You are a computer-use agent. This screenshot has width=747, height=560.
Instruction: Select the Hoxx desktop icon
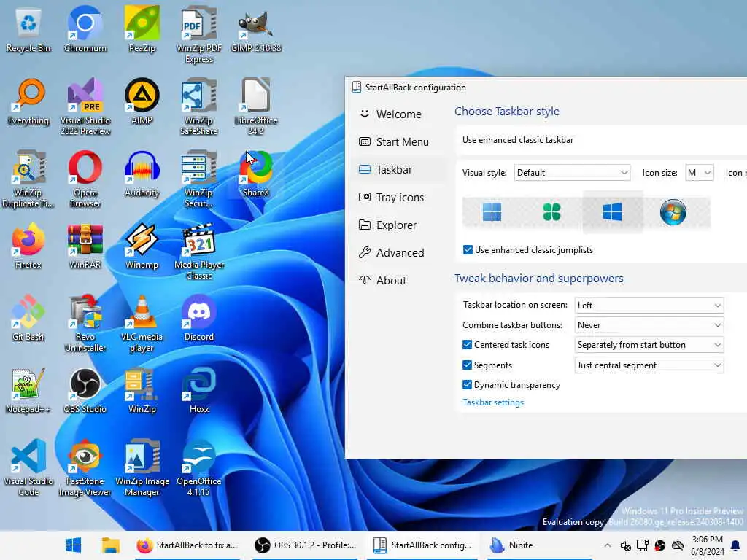click(x=199, y=391)
